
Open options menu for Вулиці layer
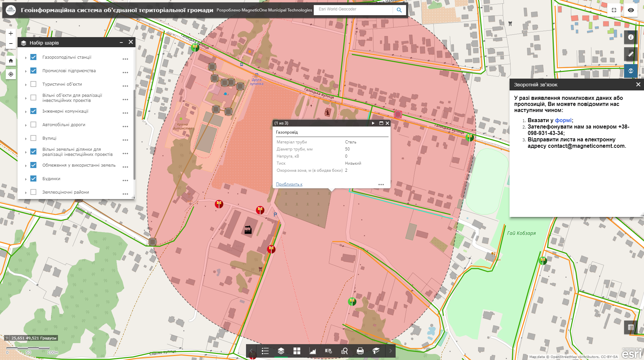[126, 139]
